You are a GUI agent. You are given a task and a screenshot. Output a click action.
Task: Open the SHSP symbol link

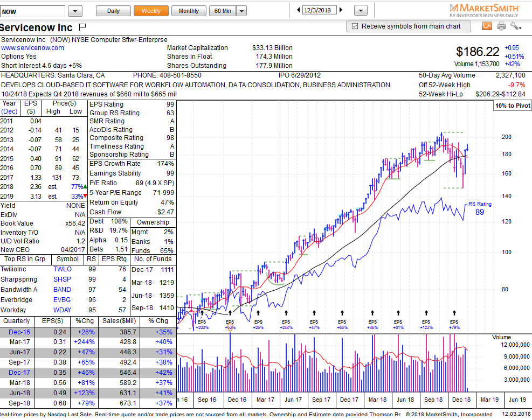[62, 279]
